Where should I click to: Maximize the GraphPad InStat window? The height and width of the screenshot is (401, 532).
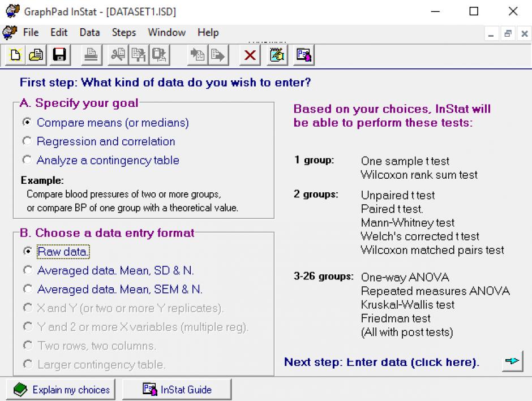(474, 11)
